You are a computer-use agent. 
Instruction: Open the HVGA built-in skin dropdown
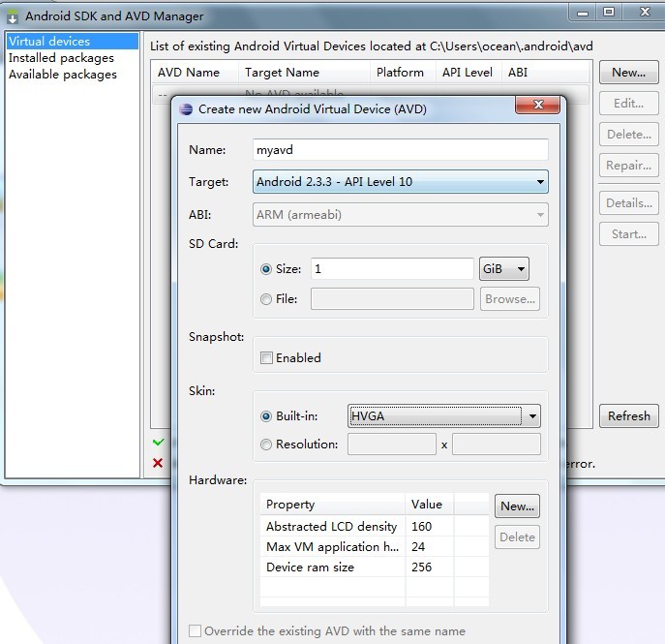[443, 415]
